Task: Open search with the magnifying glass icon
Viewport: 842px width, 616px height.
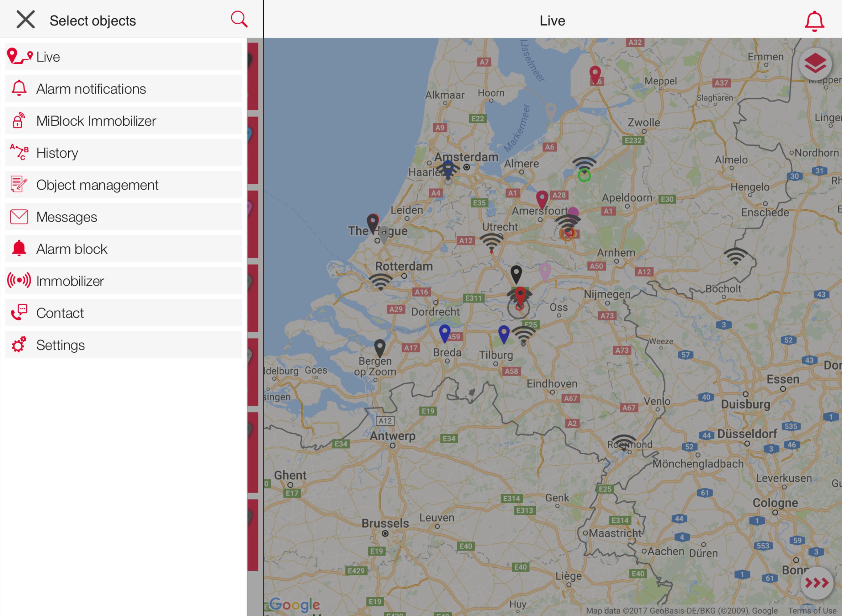Action: pyautogui.click(x=239, y=19)
